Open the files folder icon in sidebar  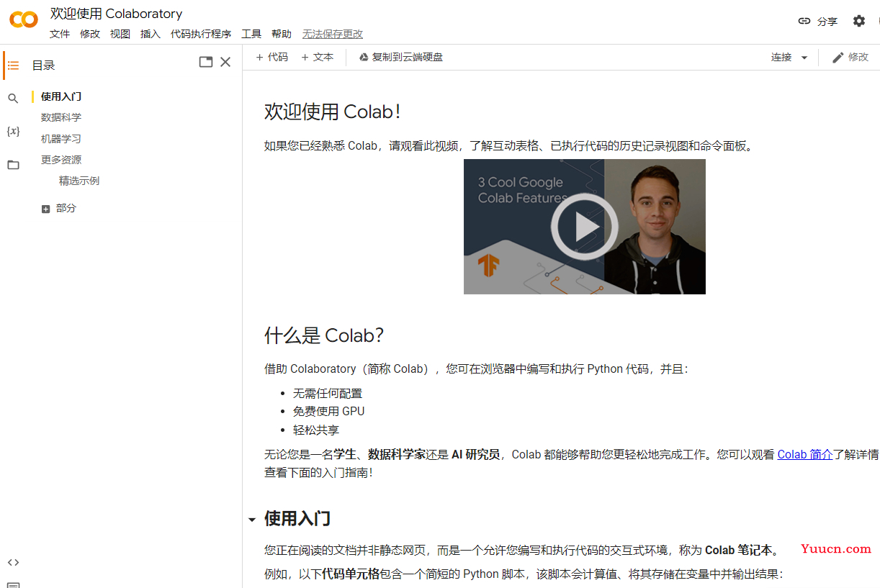(13, 165)
